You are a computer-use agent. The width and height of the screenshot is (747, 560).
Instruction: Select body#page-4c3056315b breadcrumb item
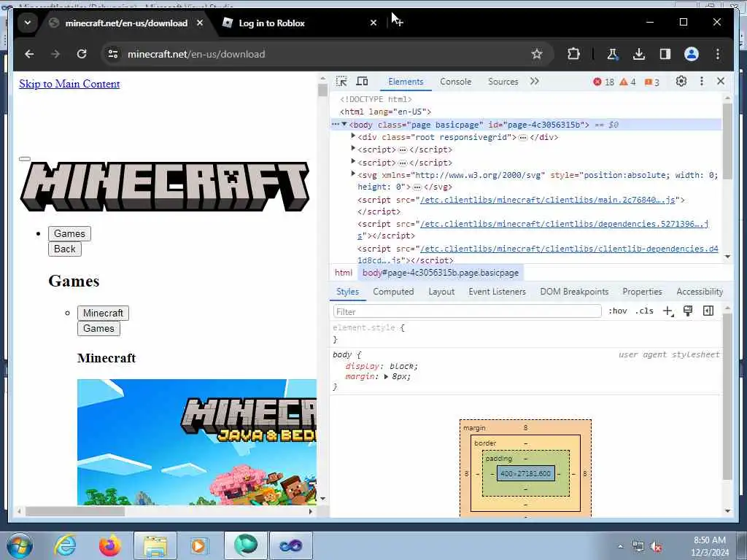coord(440,273)
